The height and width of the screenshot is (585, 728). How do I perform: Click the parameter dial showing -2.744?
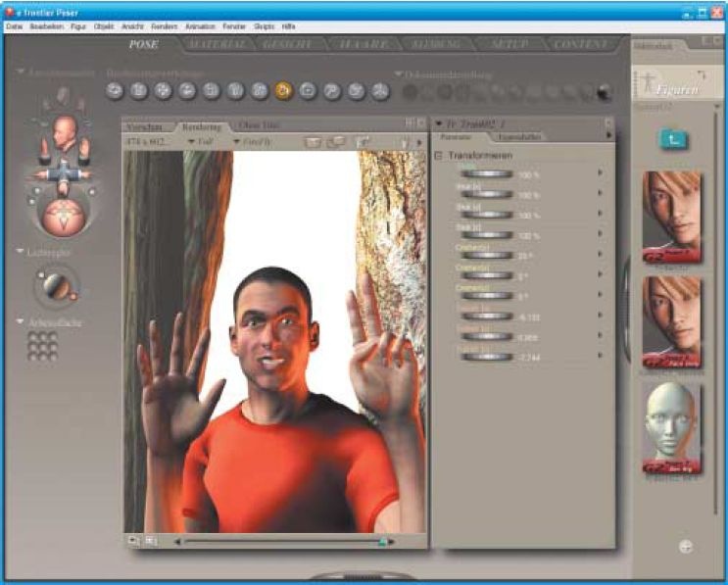coord(487,357)
